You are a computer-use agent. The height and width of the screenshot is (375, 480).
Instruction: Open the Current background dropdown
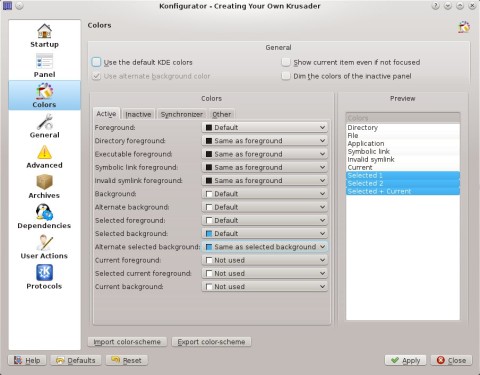click(x=265, y=286)
